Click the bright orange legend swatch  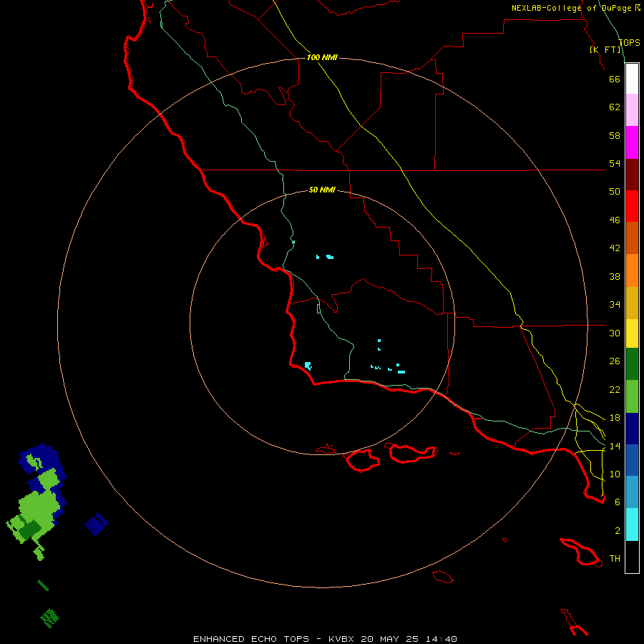pos(632,270)
